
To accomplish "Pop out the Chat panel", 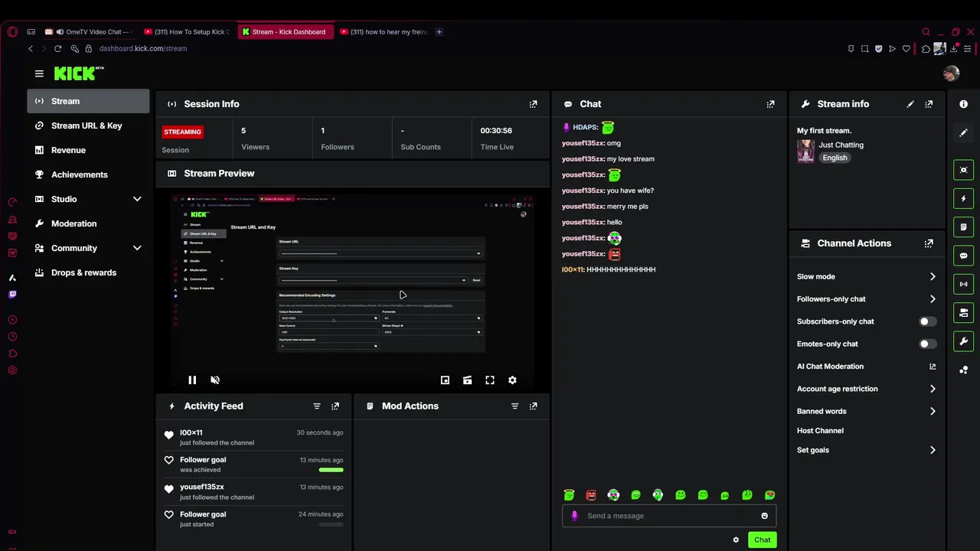I will pyautogui.click(x=770, y=104).
